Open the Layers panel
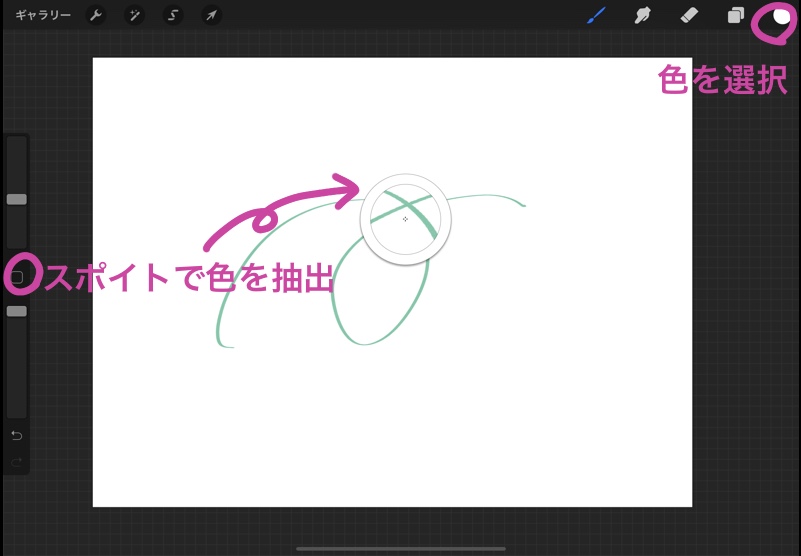Viewport: 801px width, 556px height. (736, 16)
